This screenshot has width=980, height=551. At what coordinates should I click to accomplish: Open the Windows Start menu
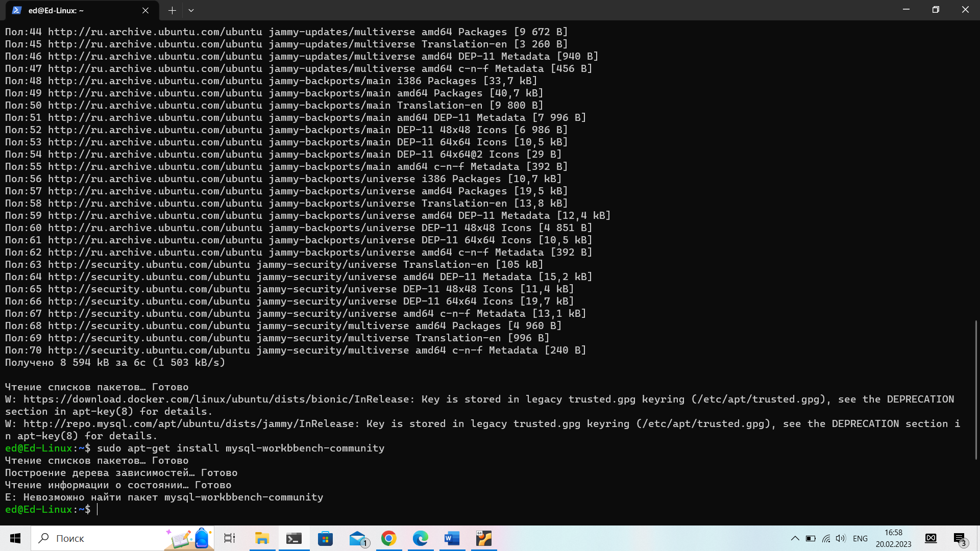pyautogui.click(x=15, y=538)
